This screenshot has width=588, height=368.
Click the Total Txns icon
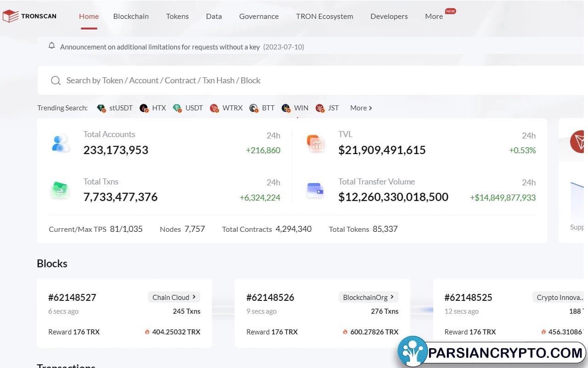tap(60, 190)
